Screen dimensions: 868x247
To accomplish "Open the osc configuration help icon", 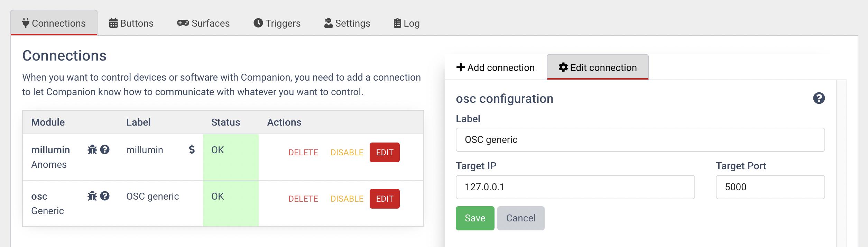I will pyautogui.click(x=819, y=98).
